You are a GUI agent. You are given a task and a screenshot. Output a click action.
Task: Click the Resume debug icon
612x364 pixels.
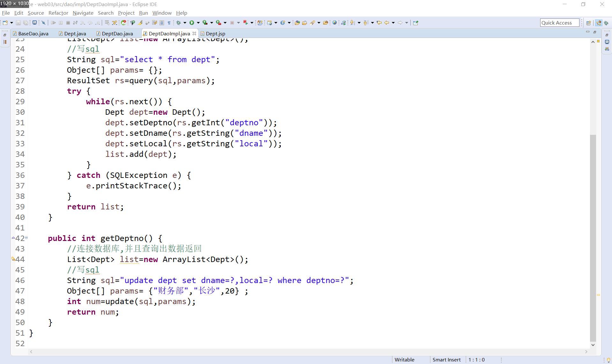click(x=53, y=23)
